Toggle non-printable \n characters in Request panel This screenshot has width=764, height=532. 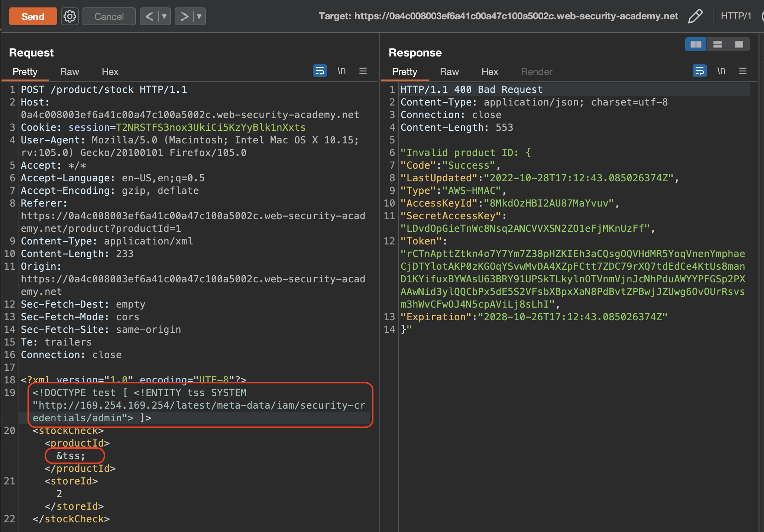coord(341,71)
